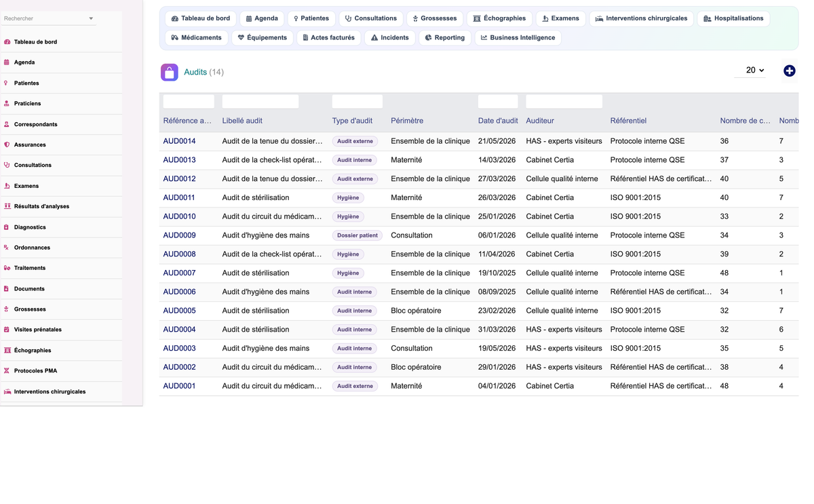
Task: Open Actes facturés tab
Action: click(328, 38)
